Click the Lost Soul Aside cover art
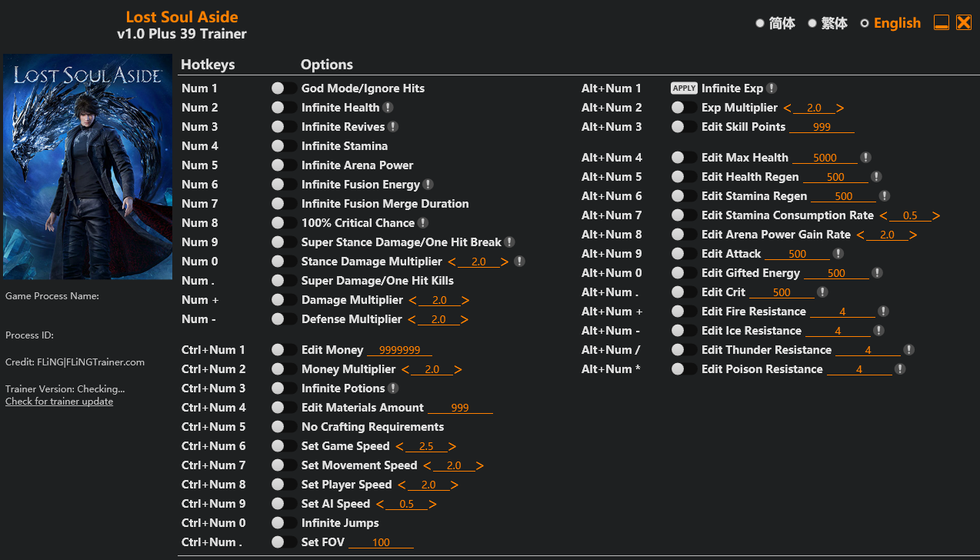 pyautogui.click(x=88, y=167)
